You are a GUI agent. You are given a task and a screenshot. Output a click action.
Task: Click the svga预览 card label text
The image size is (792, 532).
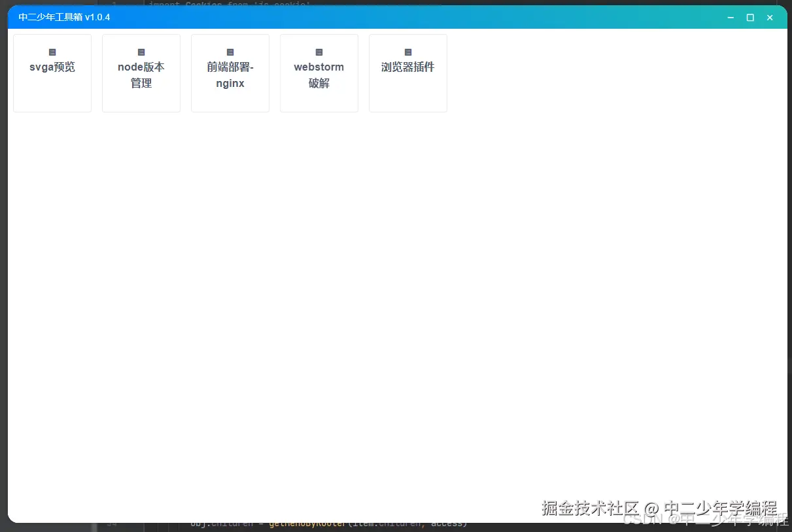click(52, 67)
